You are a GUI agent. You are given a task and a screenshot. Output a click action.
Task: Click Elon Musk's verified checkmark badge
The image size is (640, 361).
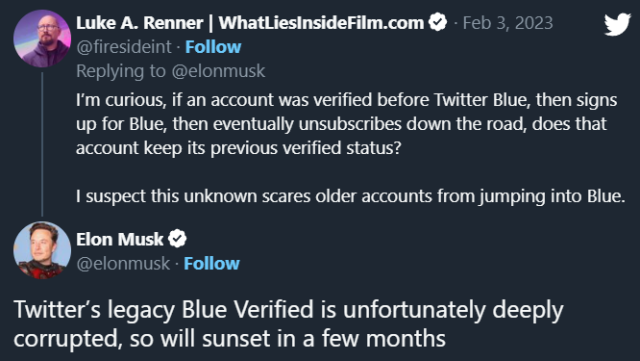click(x=178, y=238)
